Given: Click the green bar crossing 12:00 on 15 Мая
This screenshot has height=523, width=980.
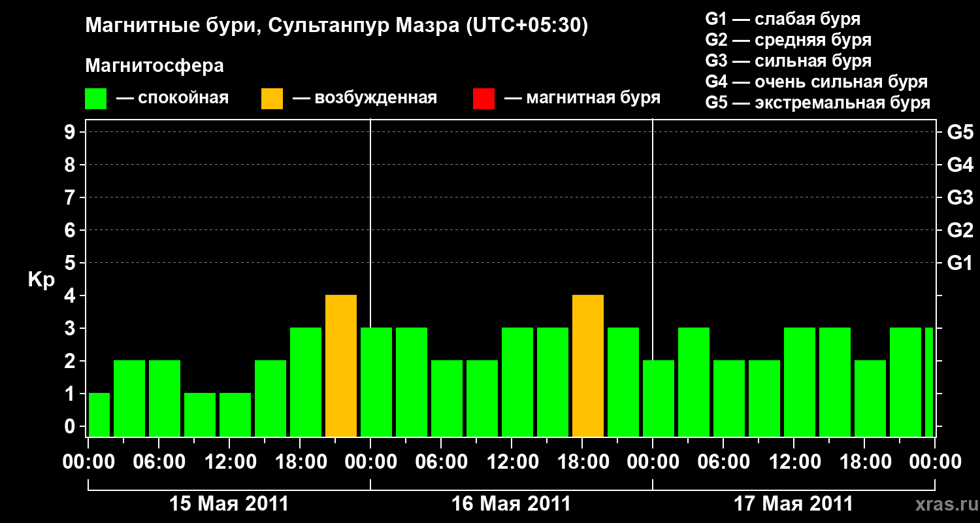Looking at the screenshot, I should (x=235, y=415).
